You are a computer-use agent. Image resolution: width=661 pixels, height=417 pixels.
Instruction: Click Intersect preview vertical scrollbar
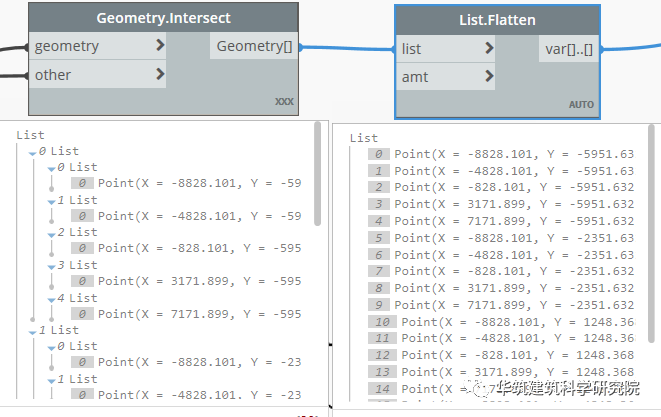coord(318,174)
